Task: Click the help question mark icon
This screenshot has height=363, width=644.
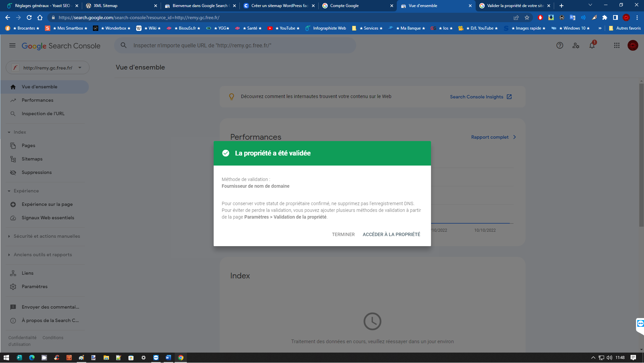Action: [559, 46]
